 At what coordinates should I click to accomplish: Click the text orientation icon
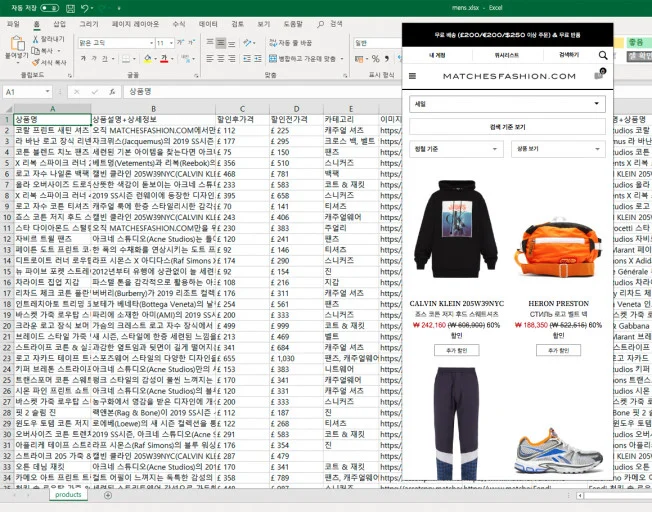(248, 42)
